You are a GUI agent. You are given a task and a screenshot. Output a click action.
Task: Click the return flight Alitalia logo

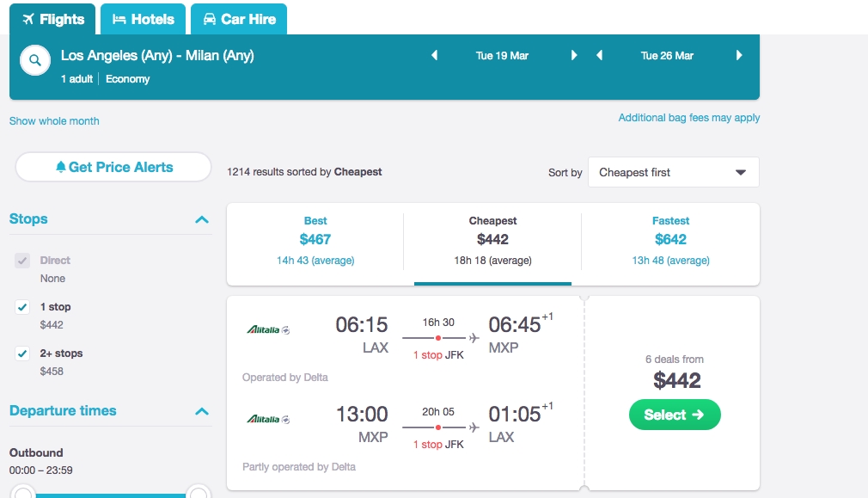point(268,420)
